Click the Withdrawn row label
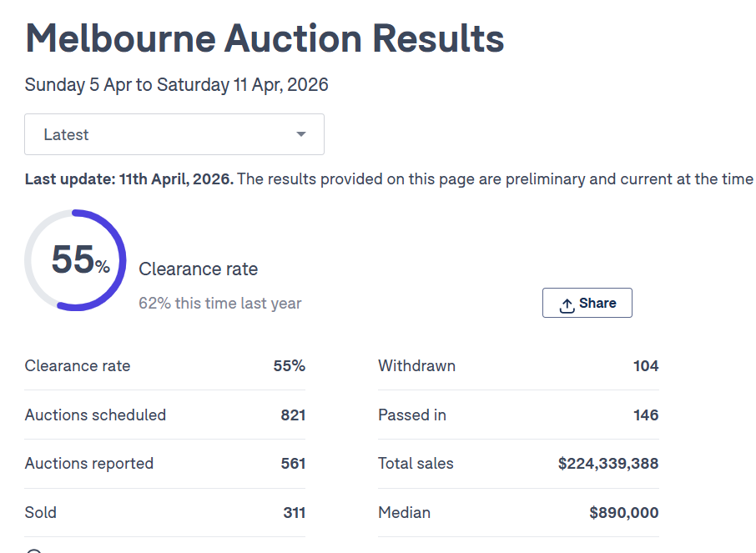Screen dimensions: 756x553 416,365
